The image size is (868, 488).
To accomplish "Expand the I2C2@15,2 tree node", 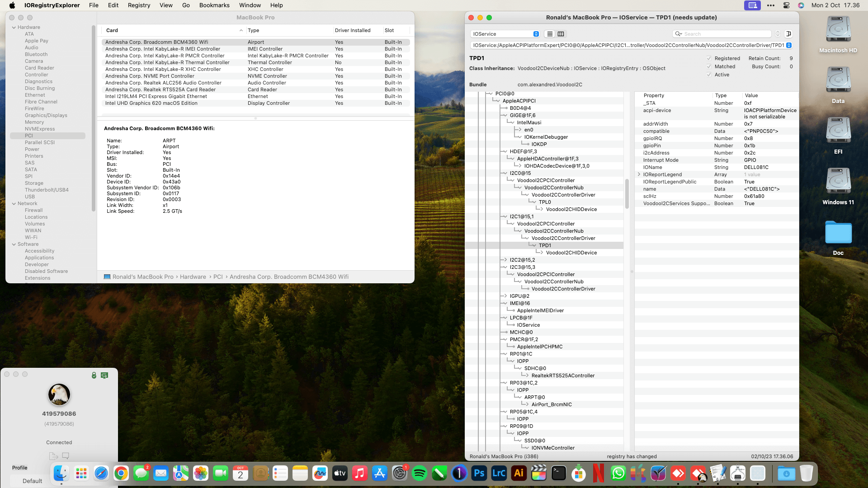I will pyautogui.click(x=505, y=260).
